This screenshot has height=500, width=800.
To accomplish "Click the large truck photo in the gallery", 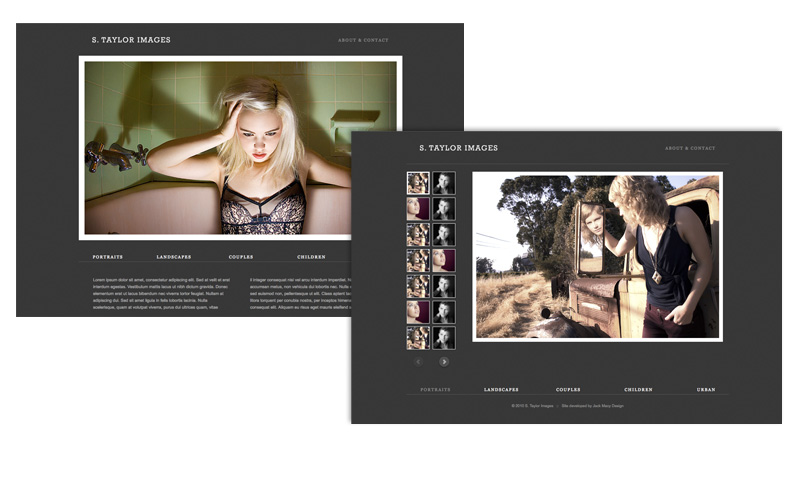I will click(597, 256).
